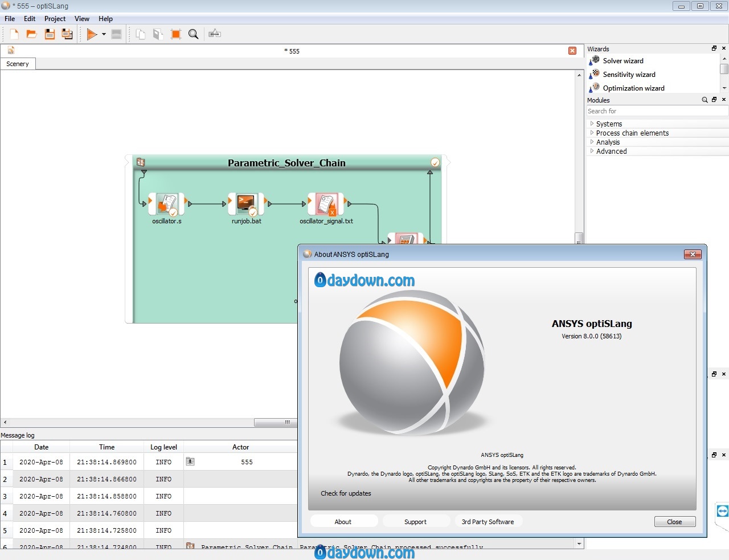Select actor 555 cell in log row 1

(247, 462)
